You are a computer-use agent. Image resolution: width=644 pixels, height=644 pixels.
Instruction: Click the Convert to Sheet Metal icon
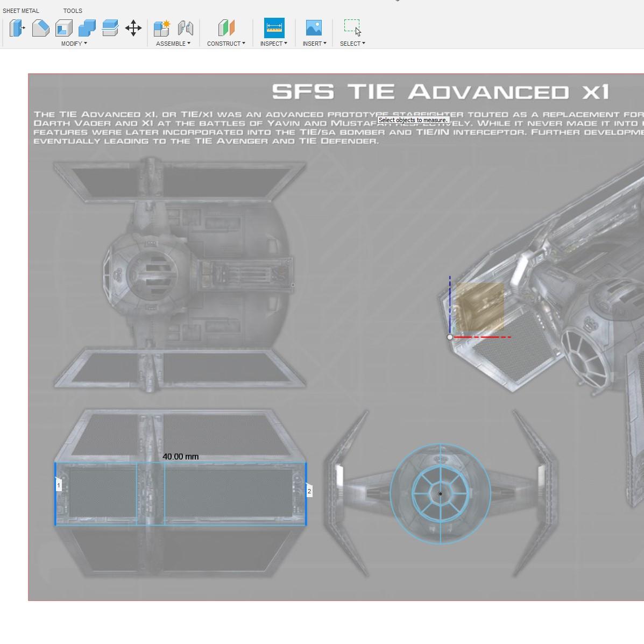pos(86,27)
